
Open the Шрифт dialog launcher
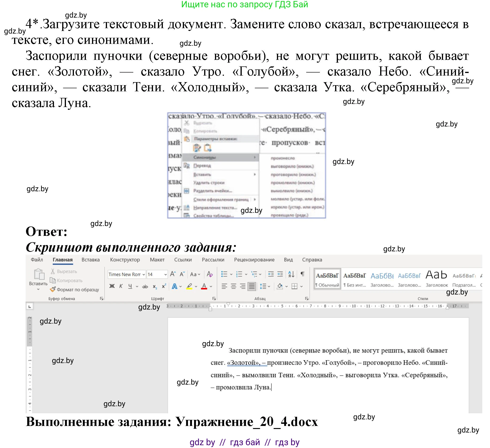(x=214, y=299)
